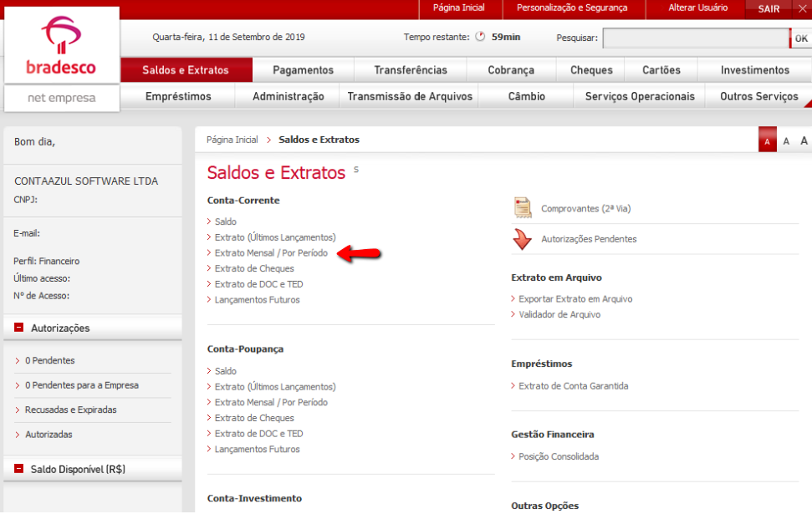This screenshot has height=514, width=812.
Task: Open 0 Pendentes para a Empresa
Action: (x=82, y=385)
